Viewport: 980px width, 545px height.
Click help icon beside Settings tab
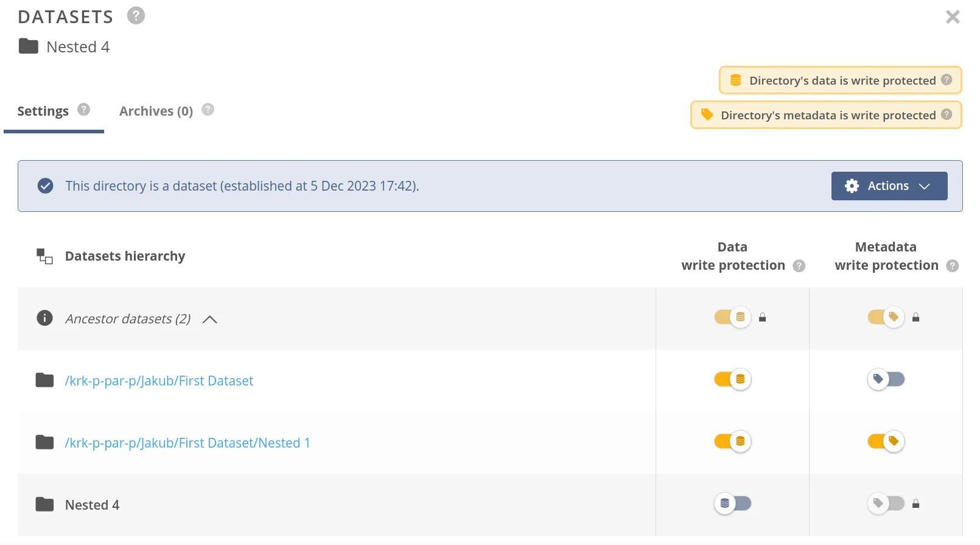coord(84,110)
